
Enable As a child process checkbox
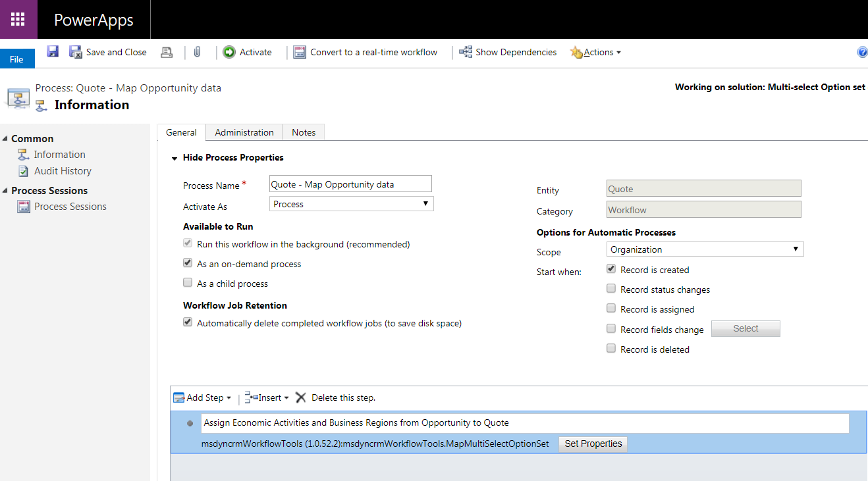point(188,283)
